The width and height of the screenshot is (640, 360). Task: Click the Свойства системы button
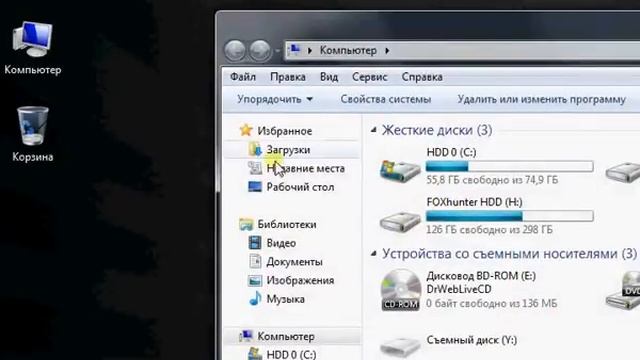(x=386, y=99)
